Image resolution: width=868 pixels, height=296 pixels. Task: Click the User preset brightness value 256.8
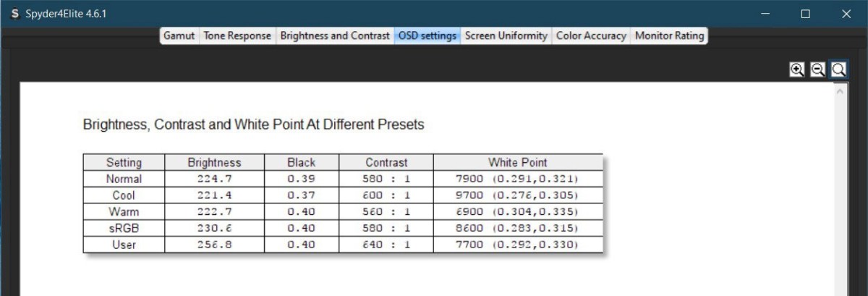point(214,245)
